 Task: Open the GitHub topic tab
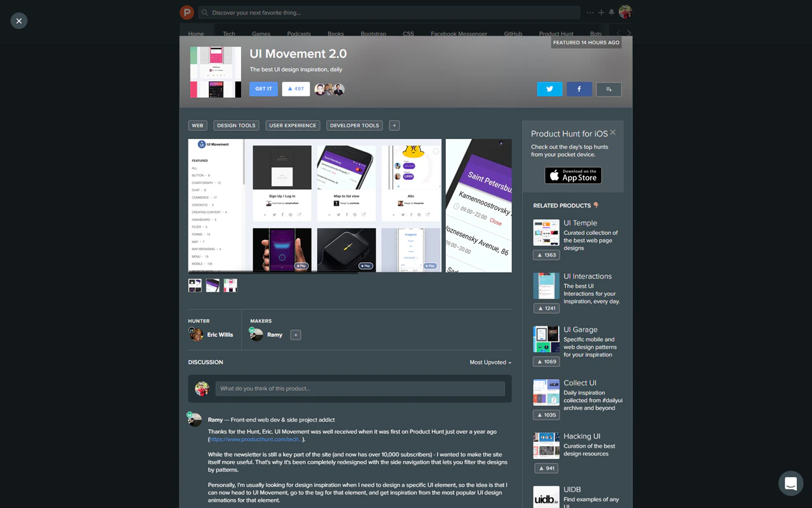pos(513,34)
